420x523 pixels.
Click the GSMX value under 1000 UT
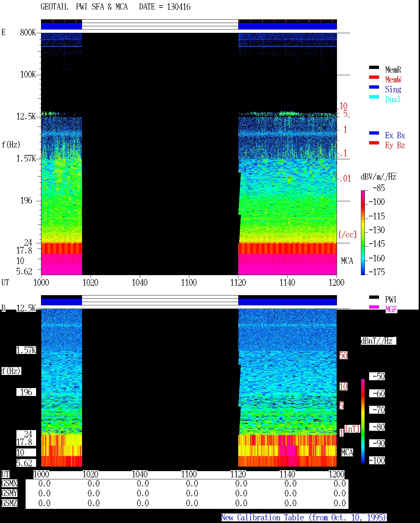[45, 483]
